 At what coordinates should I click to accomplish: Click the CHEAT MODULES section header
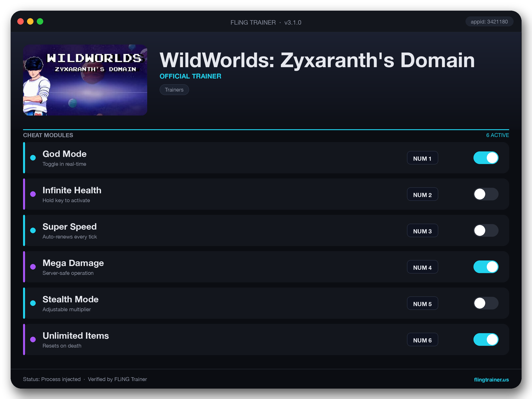point(48,135)
